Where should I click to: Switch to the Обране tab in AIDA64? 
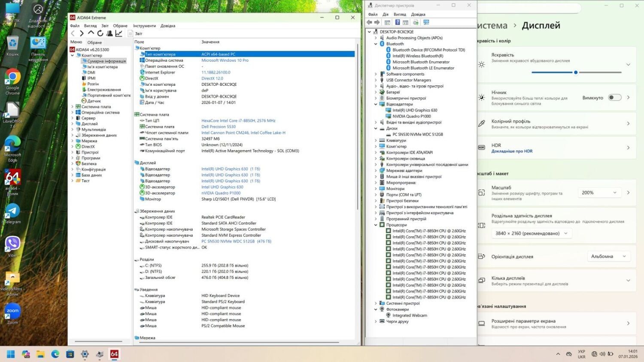[x=94, y=42]
